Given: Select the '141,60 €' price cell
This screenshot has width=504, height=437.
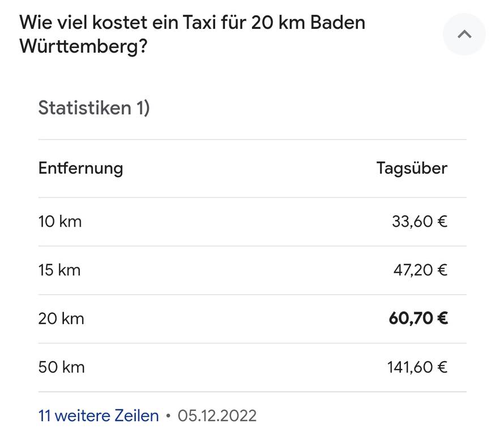Looking at the screenshot, I should 417,367.
